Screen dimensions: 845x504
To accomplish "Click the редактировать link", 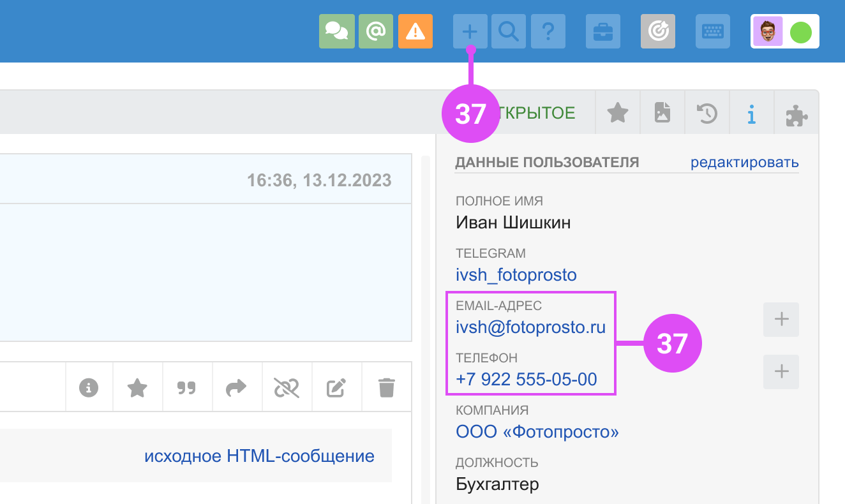I will (744, 163).
